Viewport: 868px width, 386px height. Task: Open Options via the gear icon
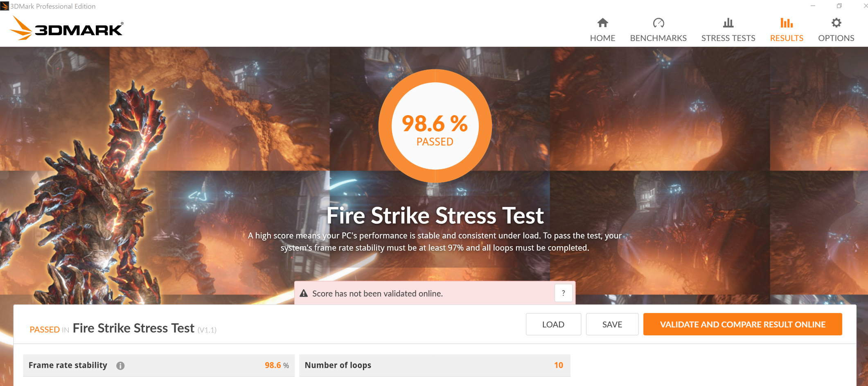click(x=836, y=23)
